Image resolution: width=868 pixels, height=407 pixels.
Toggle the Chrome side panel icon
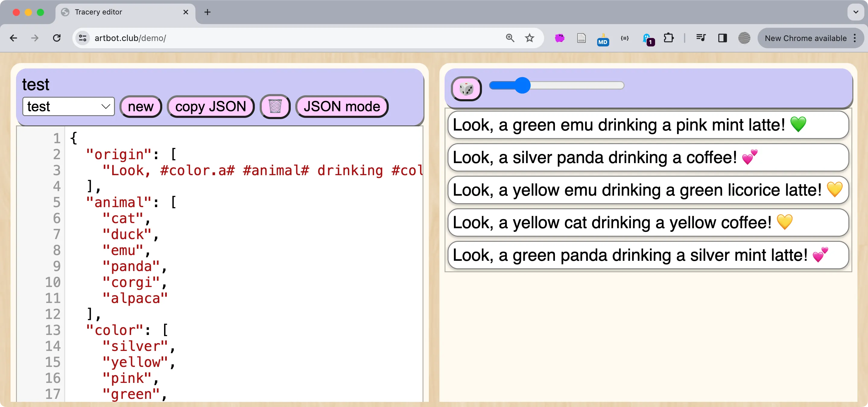pyautogui.click(x=722, y=38)
